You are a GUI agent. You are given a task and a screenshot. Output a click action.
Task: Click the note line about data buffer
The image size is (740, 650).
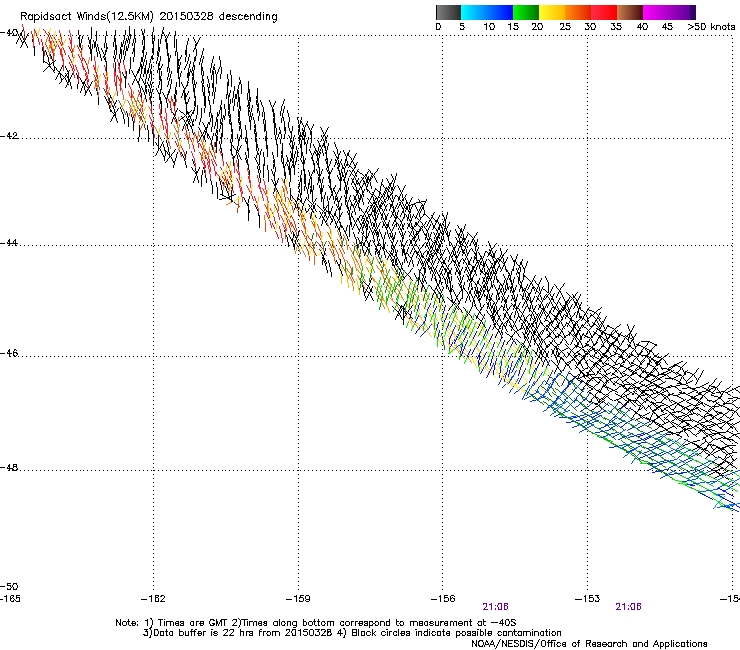pyautogui.click(x=352, y=633)
